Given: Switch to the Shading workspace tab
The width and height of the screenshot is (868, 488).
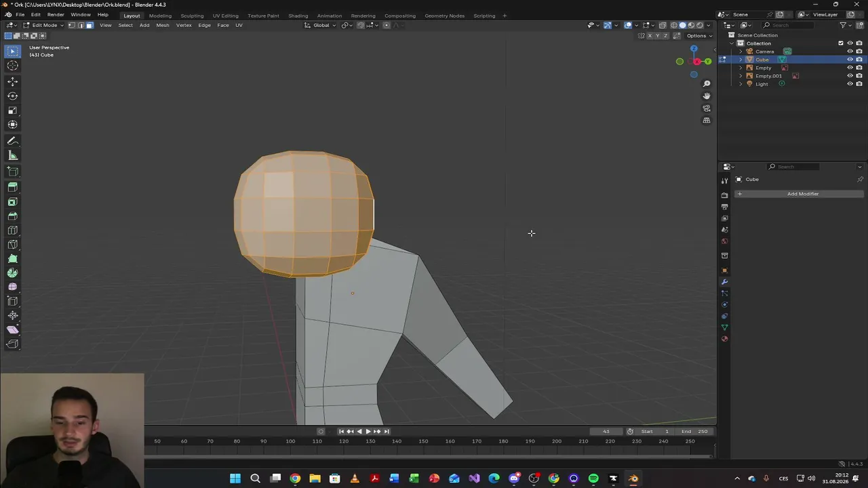Looking at the screenshot, I should (x=298, y=16).
